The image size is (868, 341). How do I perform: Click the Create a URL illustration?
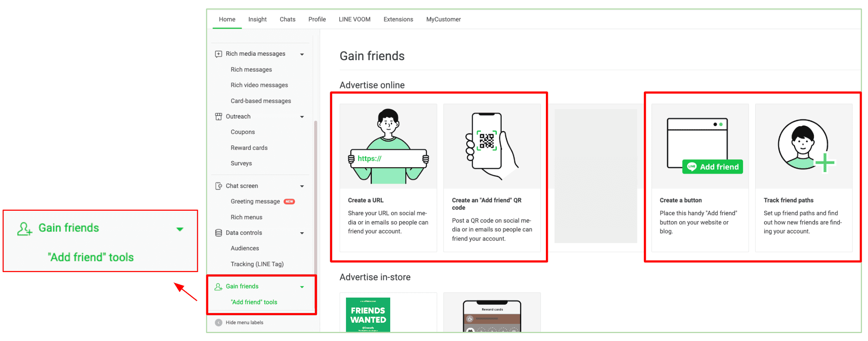(388, 146)
